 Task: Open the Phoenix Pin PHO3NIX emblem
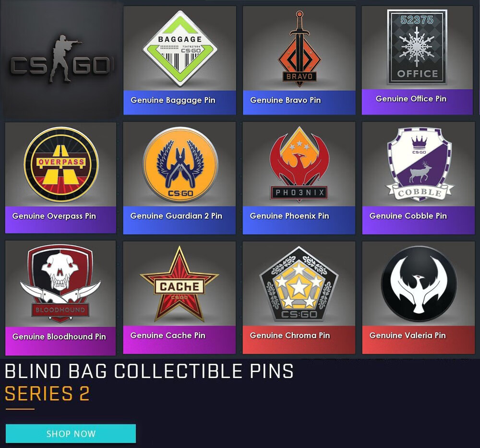pyautogui.click(x=299, y=165)
